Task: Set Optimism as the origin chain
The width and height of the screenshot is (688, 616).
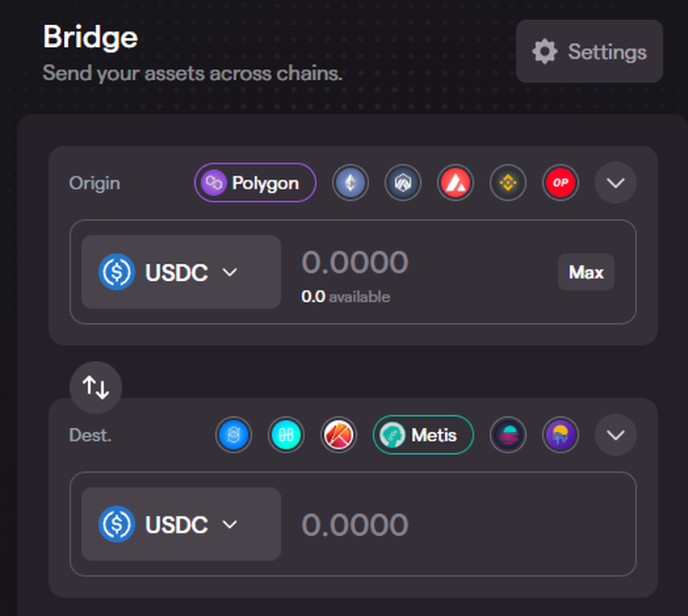Action: point(561,183)
